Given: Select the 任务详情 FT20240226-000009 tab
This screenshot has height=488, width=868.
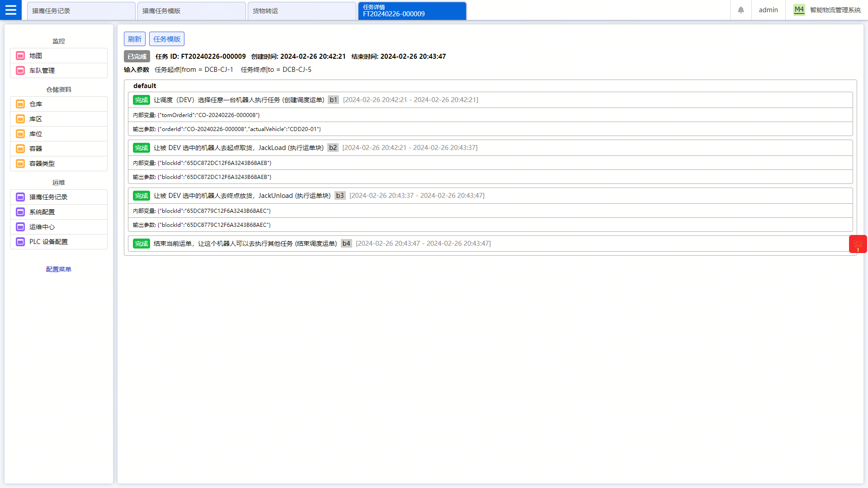Looking at the screenshot, I should coord(412,11).
